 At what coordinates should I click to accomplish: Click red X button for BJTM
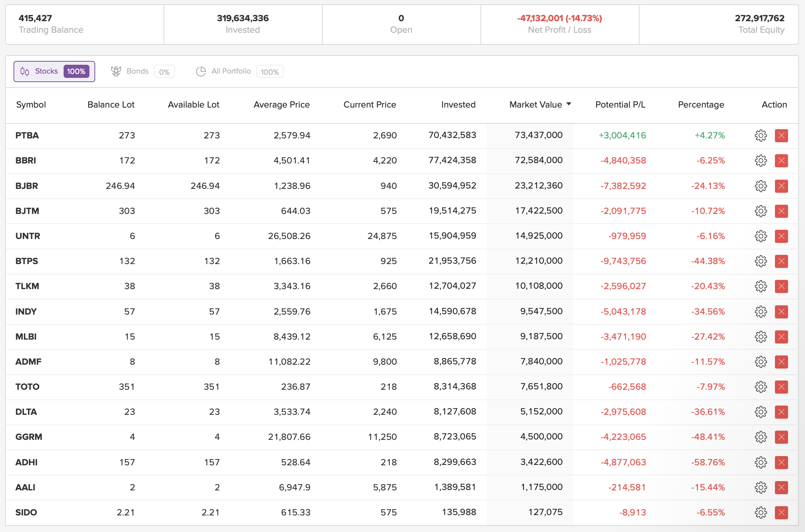(x=781, y=211)
